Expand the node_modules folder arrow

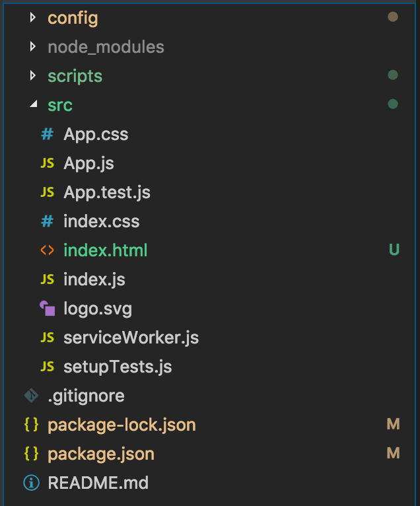[34, 47]
